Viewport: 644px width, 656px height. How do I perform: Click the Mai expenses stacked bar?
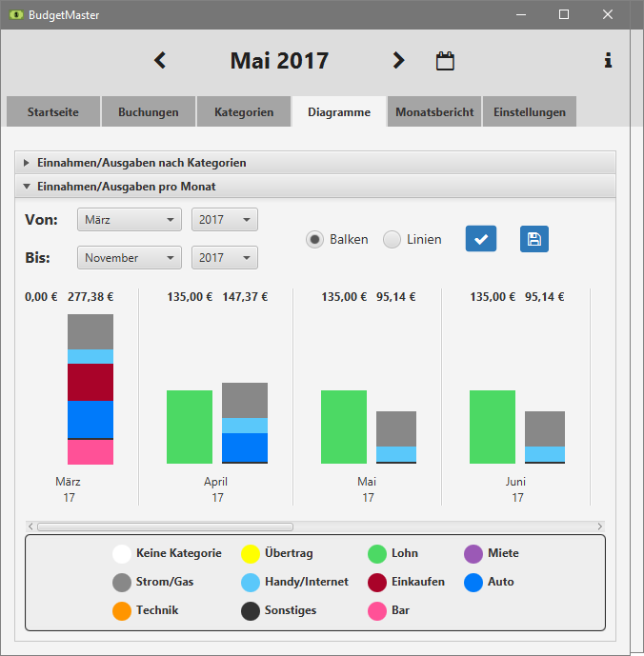tap(396, 437)
